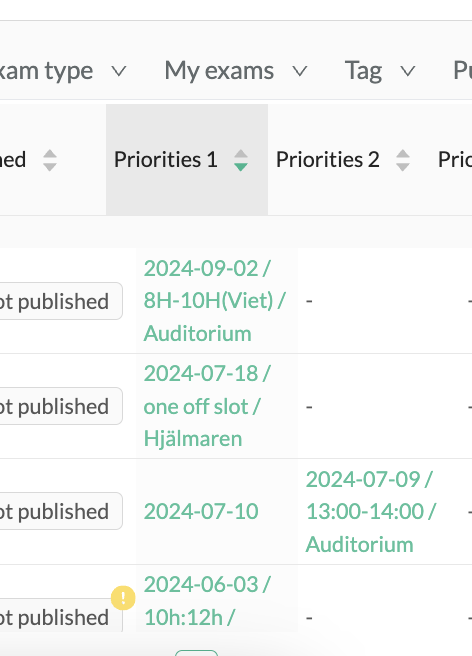Open the Exam type dropdown chevron
Image resolution: width=472 pixels, height=656 pixels.
pos(119,71)
